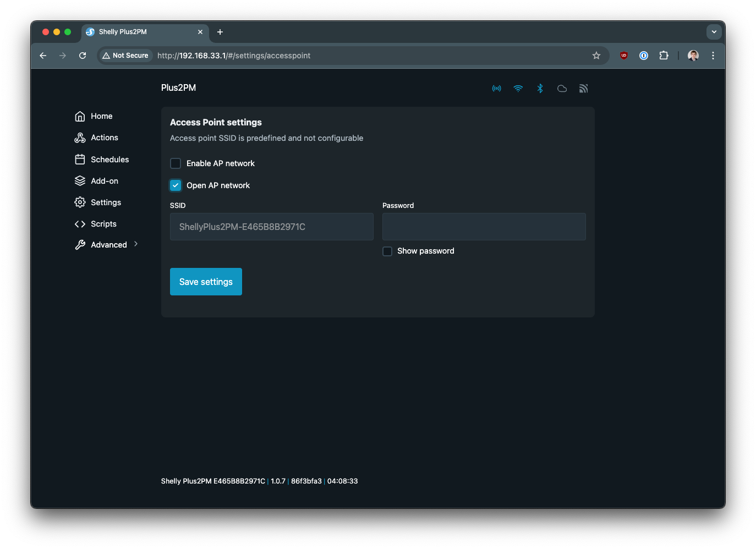Viewport: 756px width, 549px height.
Task: Click the Advanced wrench icon
Action: (80, 245)
